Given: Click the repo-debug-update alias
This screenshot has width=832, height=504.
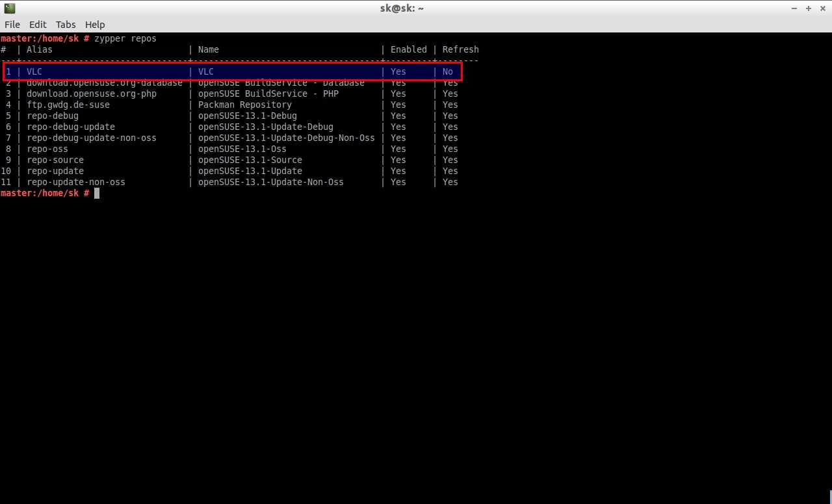Looking at the screenshot, I should (71, 127).
